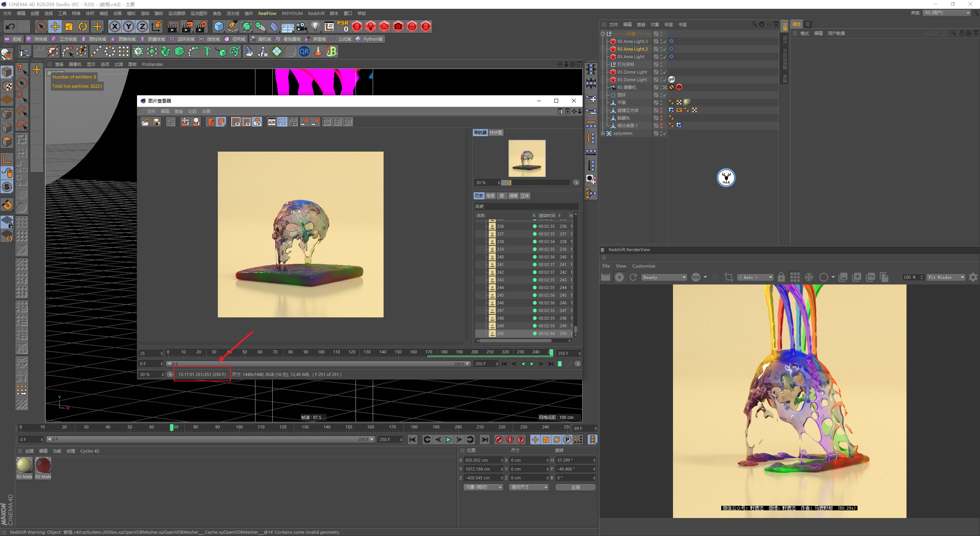Screen dimensions: 980x536
Task: Open the 对象 (相对) dropdown
Action: click(x=483, y=487)
